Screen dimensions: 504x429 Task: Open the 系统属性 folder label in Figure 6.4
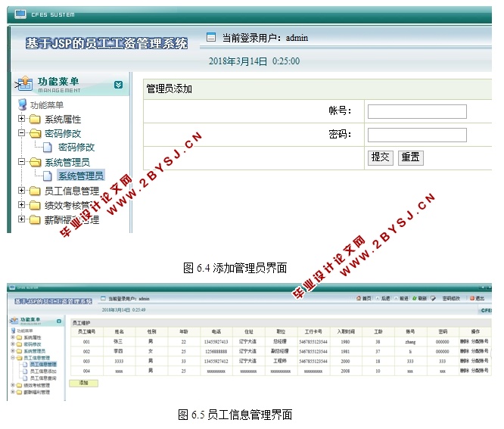(63, 120)
